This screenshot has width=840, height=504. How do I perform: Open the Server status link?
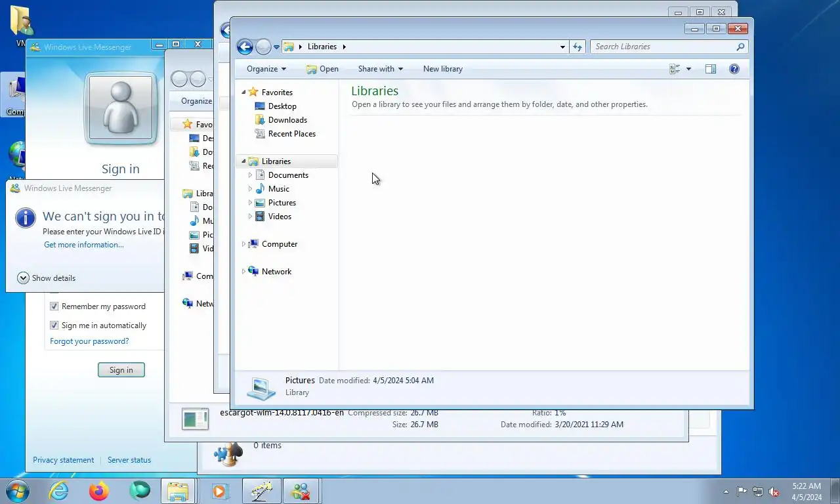coord(129,460)
